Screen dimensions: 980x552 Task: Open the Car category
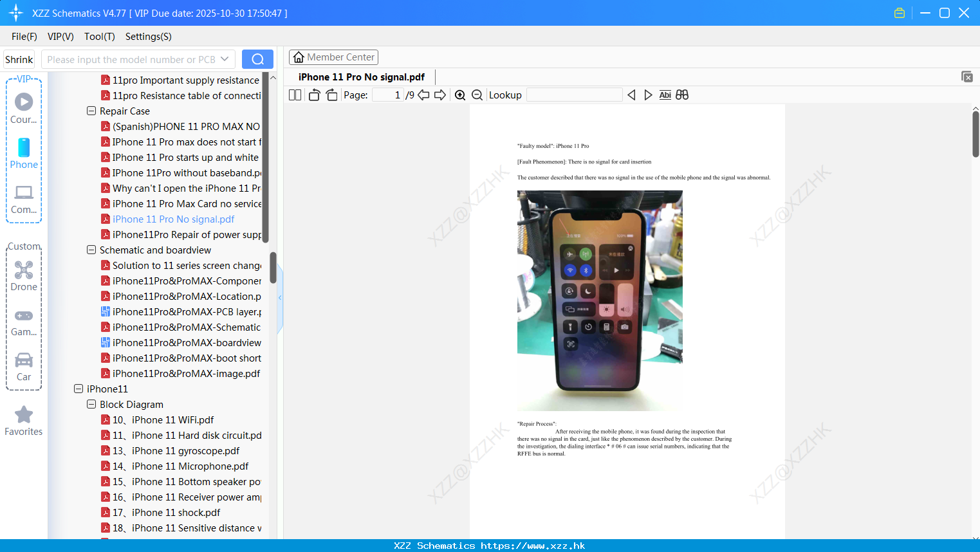24,367
